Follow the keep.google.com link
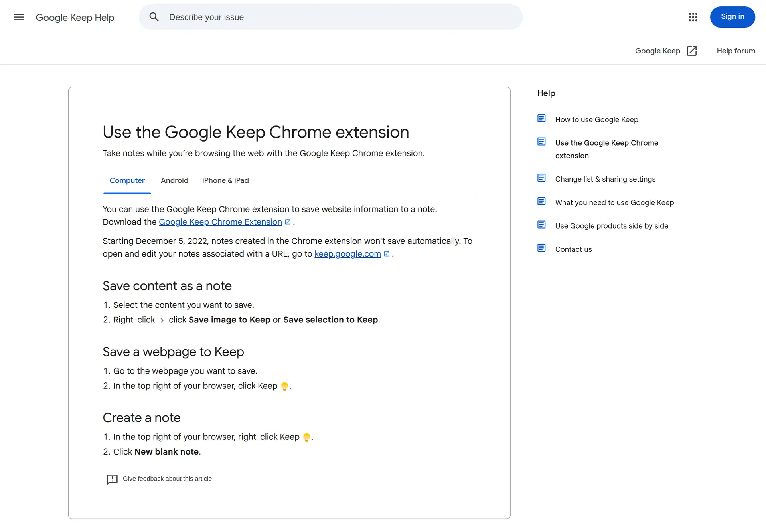766x532 pixels. (347, 254)
